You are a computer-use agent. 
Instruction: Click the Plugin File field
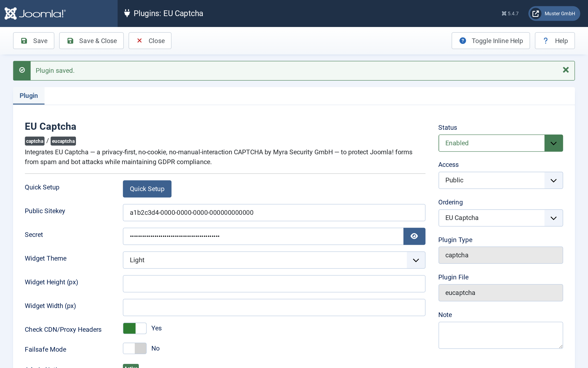tap(501, 293)
